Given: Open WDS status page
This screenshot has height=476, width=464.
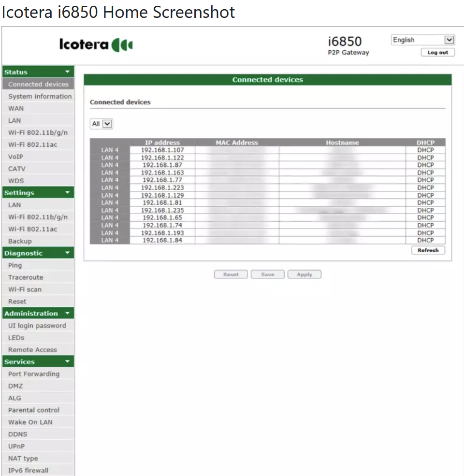Looking at the screenshot, I should pos(38,181).
